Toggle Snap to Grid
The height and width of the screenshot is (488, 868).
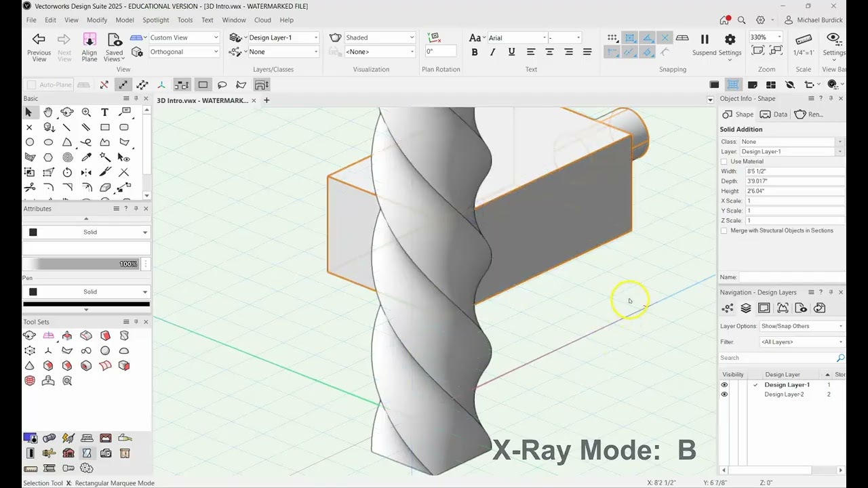pos(612,38)
